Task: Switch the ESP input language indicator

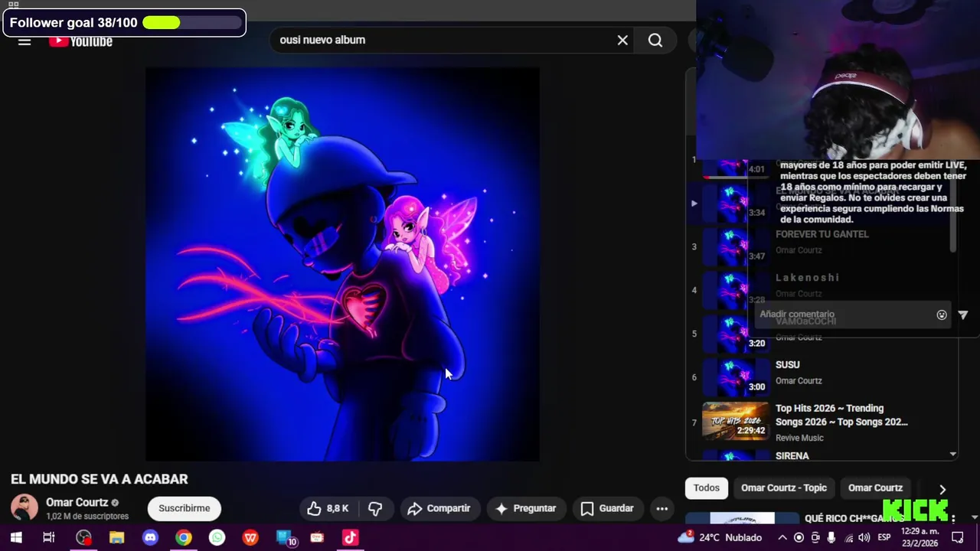Action: [884, 537]
